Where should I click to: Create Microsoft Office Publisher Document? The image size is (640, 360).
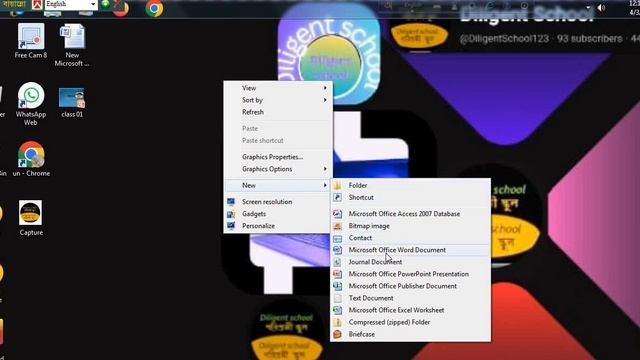pos(410,286)
